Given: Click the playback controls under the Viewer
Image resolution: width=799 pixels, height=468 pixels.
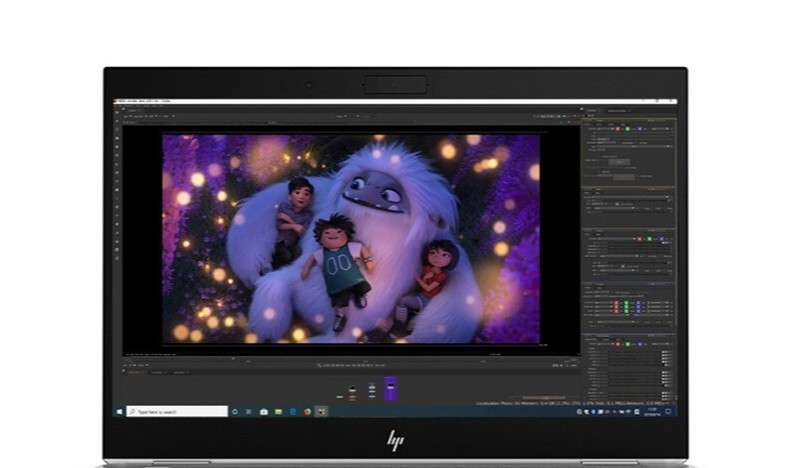Looking at the screenshot, I should tap(352, 365).
